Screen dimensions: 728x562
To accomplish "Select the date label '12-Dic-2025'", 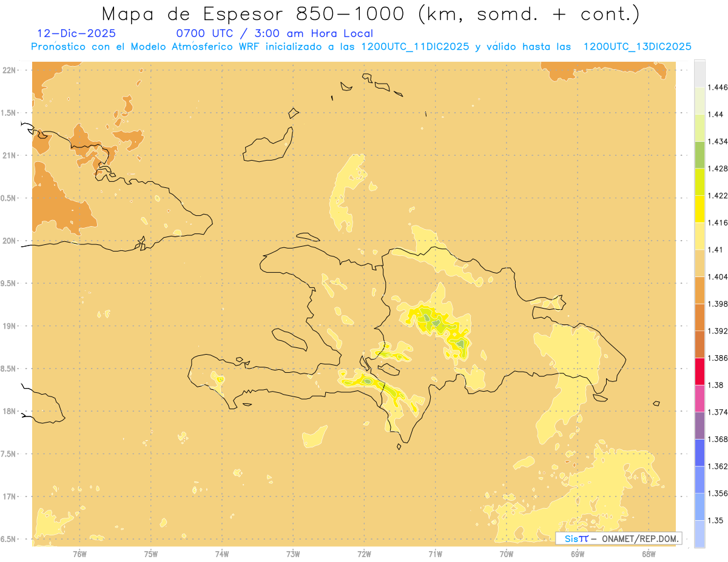I will [76, 33].
